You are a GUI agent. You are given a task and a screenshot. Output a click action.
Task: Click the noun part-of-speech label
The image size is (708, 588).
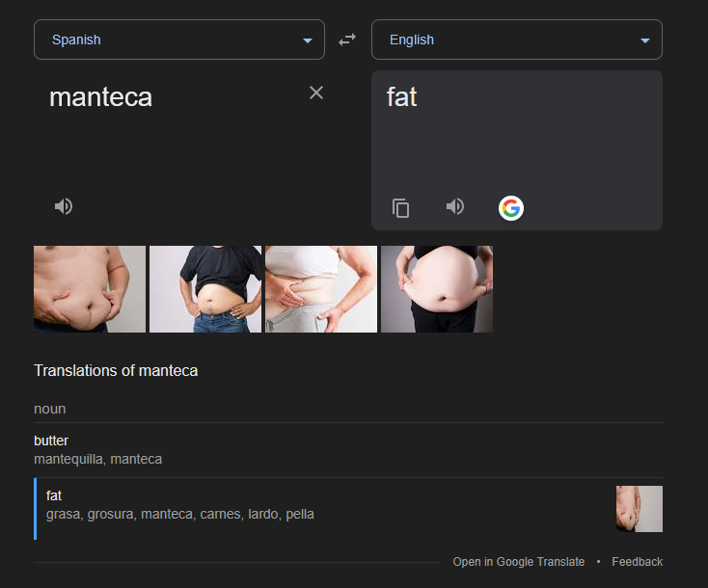pos(49,409)
